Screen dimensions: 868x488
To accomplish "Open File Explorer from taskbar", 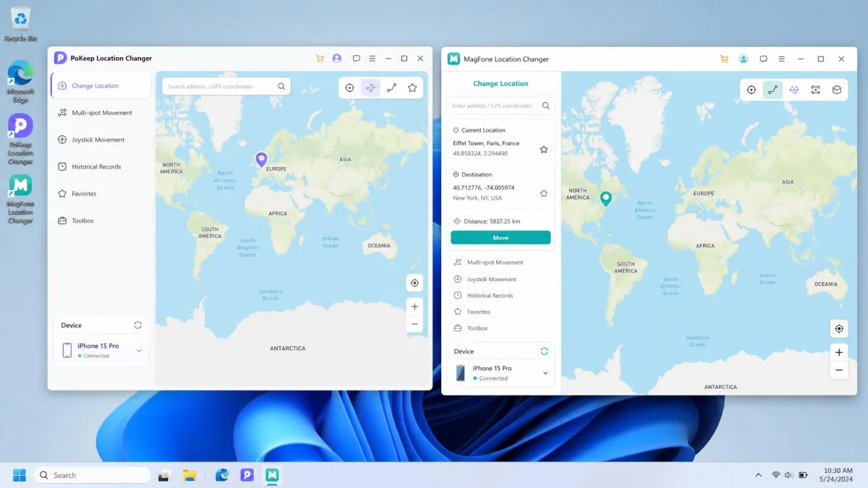I will (190, 475).
